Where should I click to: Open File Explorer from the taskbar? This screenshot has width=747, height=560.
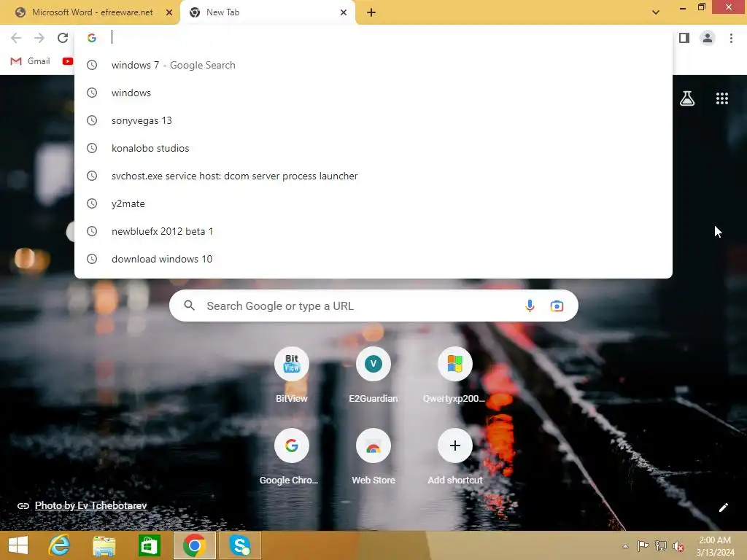coord(104,545)
